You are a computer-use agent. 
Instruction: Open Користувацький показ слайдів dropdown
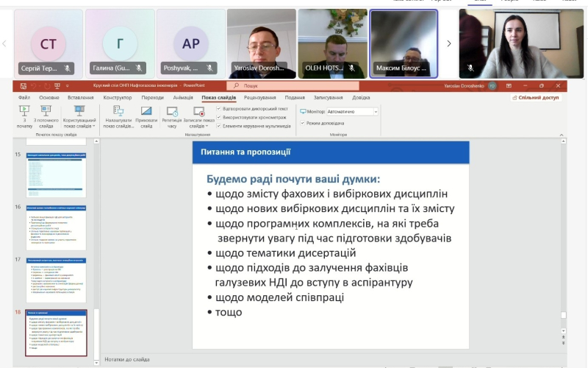79,117
